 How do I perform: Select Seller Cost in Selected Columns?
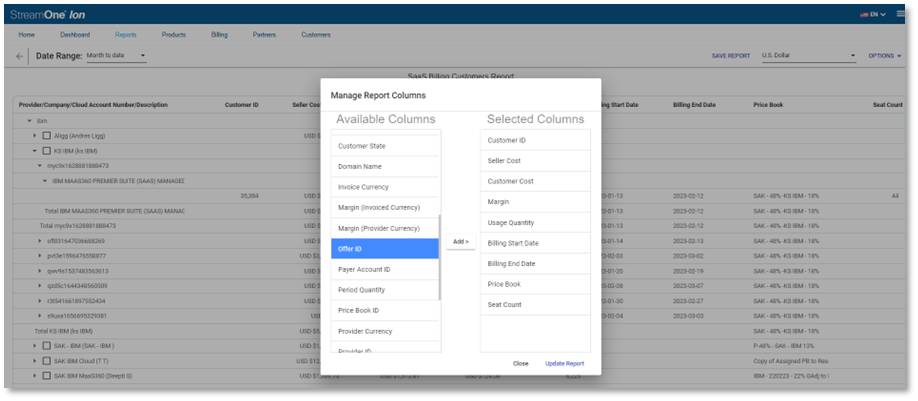click(535, 160)
